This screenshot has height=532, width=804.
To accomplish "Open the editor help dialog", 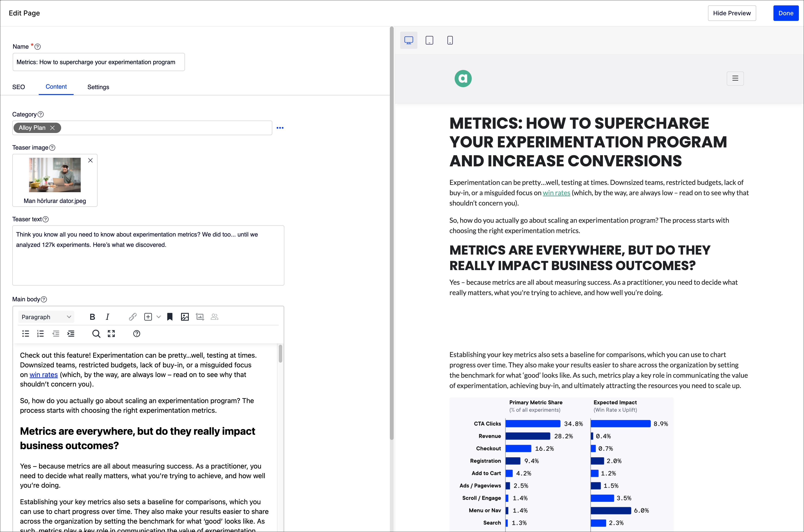I will click(x=136, y=334).
